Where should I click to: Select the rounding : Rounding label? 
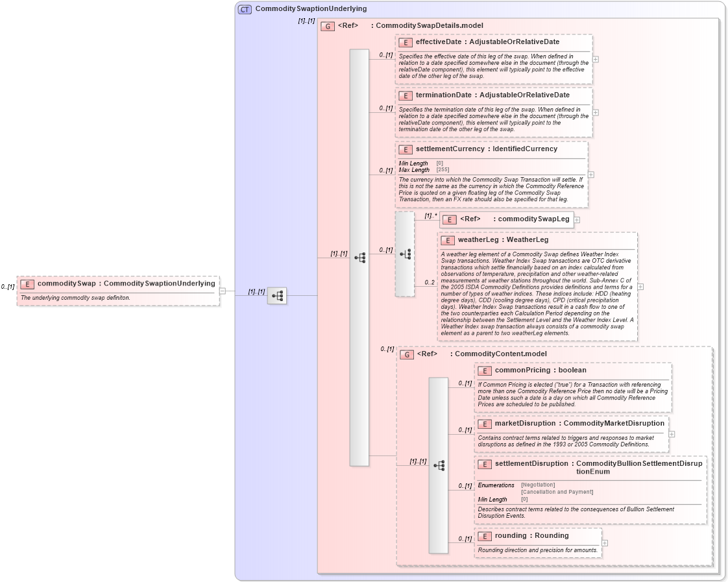tap(531, 535)
